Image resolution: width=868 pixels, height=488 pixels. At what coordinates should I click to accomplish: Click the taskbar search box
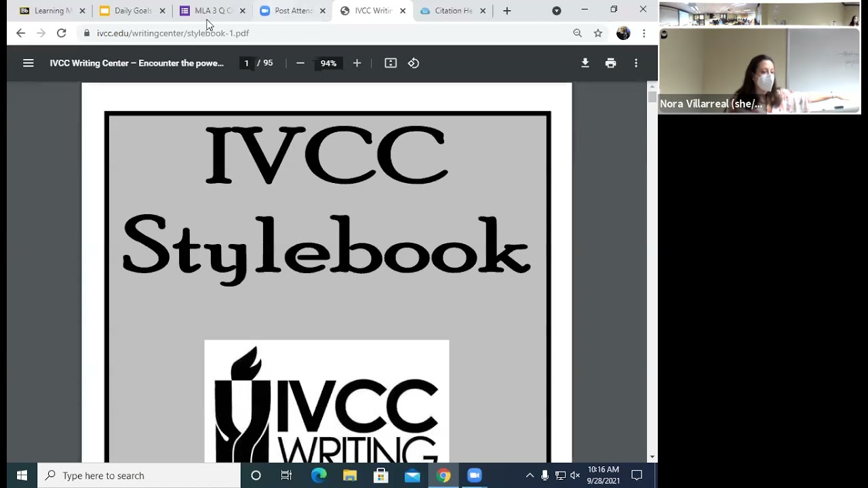click(139, 475)
